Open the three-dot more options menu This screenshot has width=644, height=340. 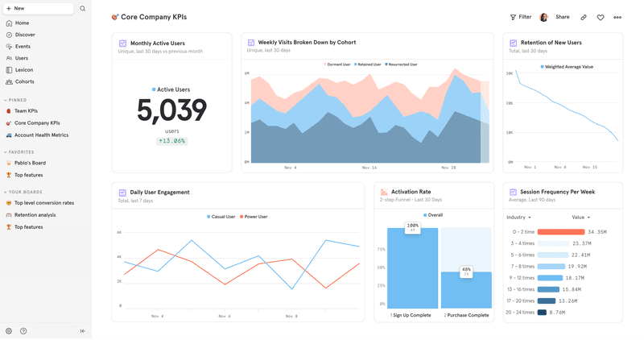(x=617, y=17)
